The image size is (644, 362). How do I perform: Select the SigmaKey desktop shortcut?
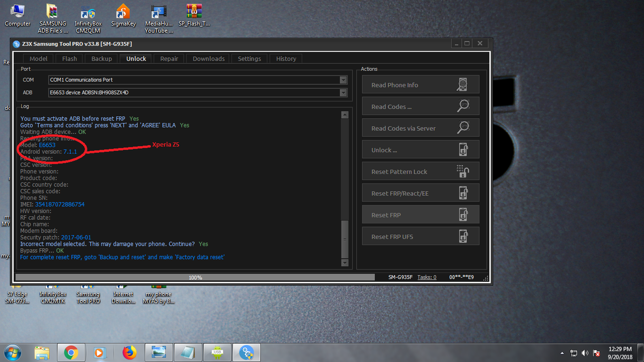point(123,15)
